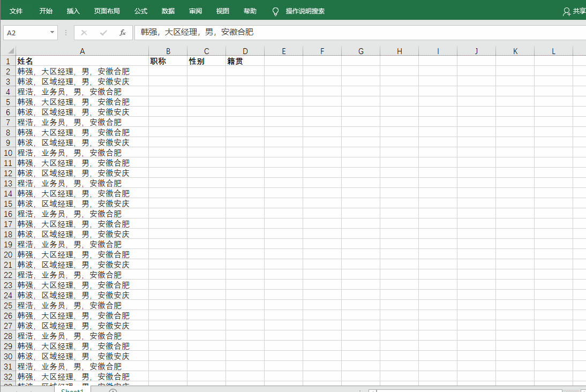The image size is (586, 392).
Task: Click the 共享 person icon at top right
Action: [x=567, y=10]
